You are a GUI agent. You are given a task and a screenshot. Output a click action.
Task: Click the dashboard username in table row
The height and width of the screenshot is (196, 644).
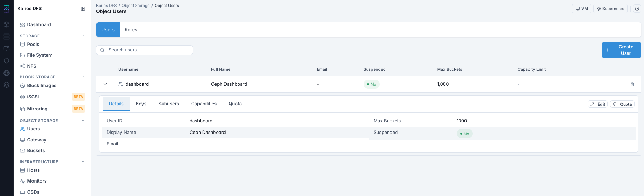click(x=137, y=84)
